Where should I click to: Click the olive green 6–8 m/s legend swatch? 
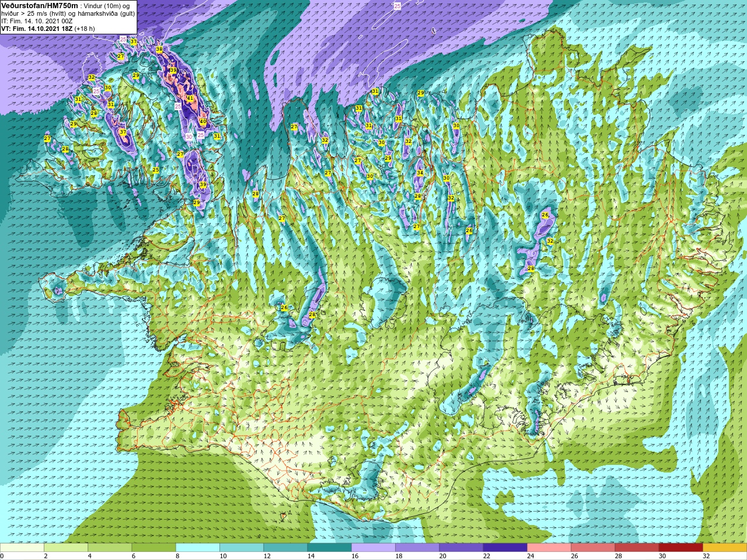[x=154, y=548]
